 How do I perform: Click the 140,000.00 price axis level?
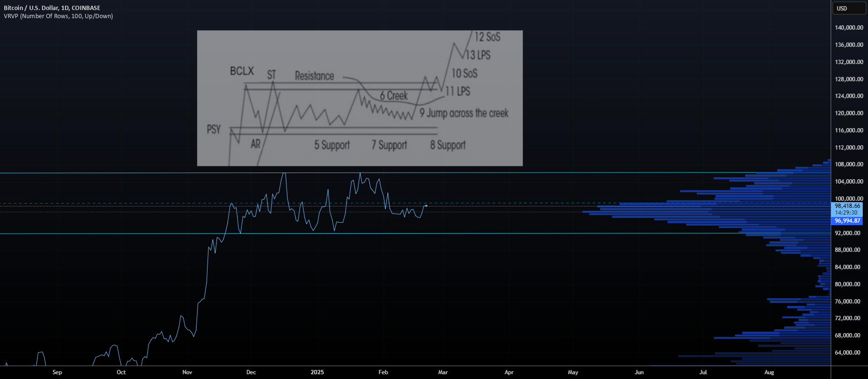click(849, 28)
